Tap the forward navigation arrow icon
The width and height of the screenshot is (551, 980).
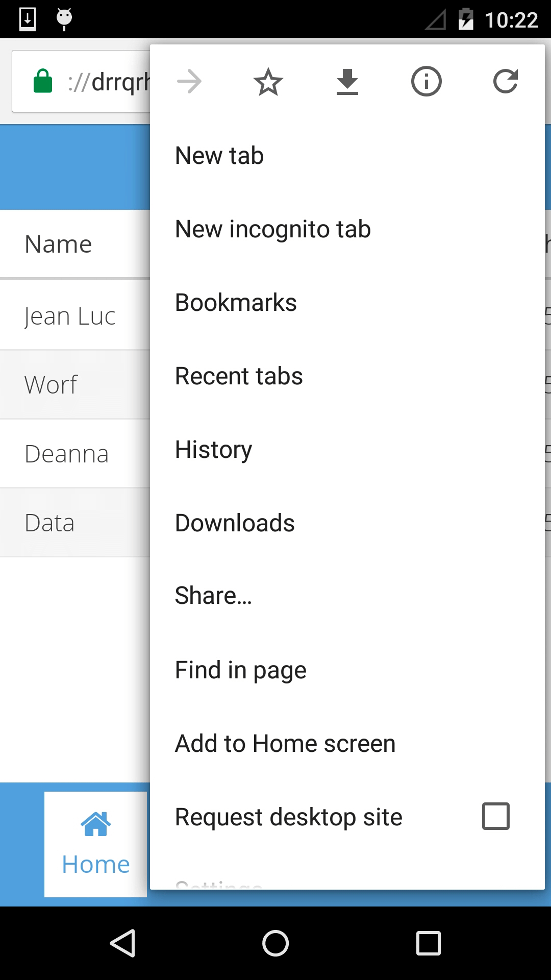[x=189, y=82]
